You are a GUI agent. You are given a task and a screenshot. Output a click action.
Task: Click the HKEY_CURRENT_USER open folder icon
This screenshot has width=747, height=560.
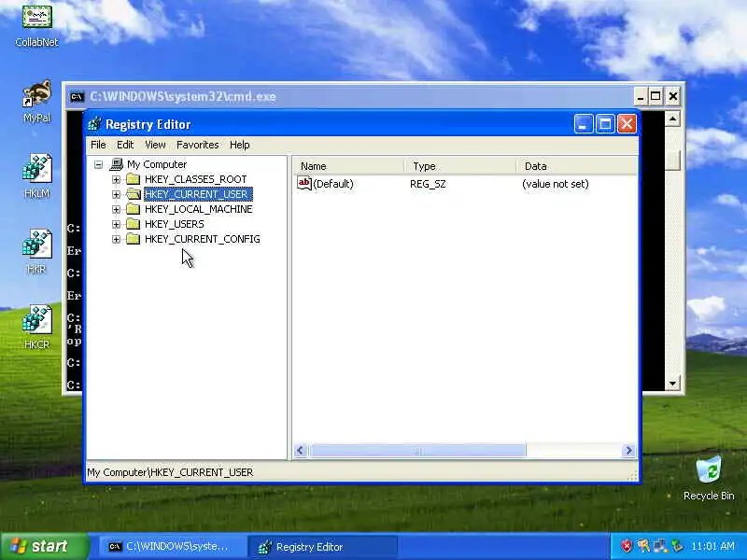click(x=134, y=194)
